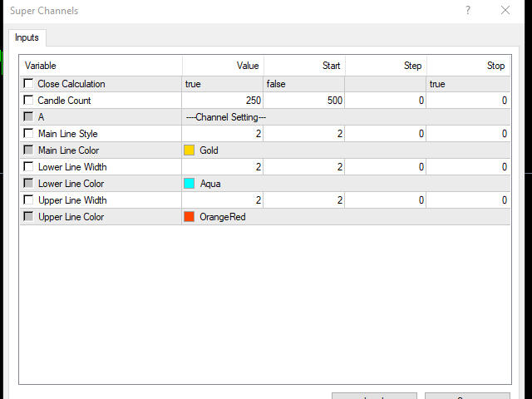
Task: Click the grayed checkbox for variable A
Action: pyautogui.click(x=28, y=116)
